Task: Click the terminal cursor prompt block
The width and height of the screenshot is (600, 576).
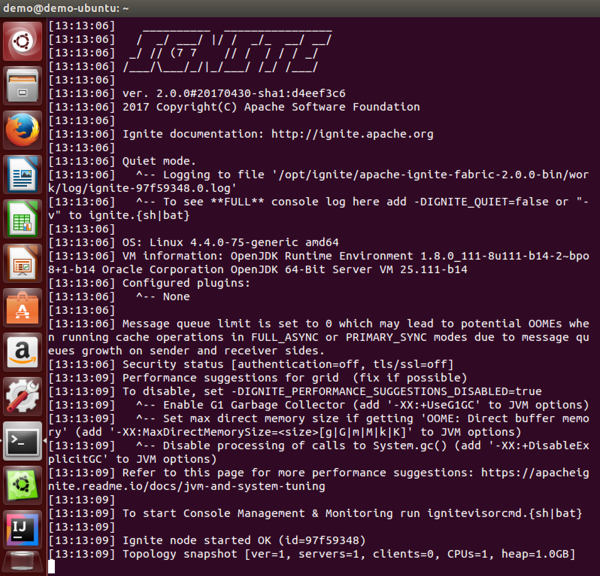Action: [51, 567]
